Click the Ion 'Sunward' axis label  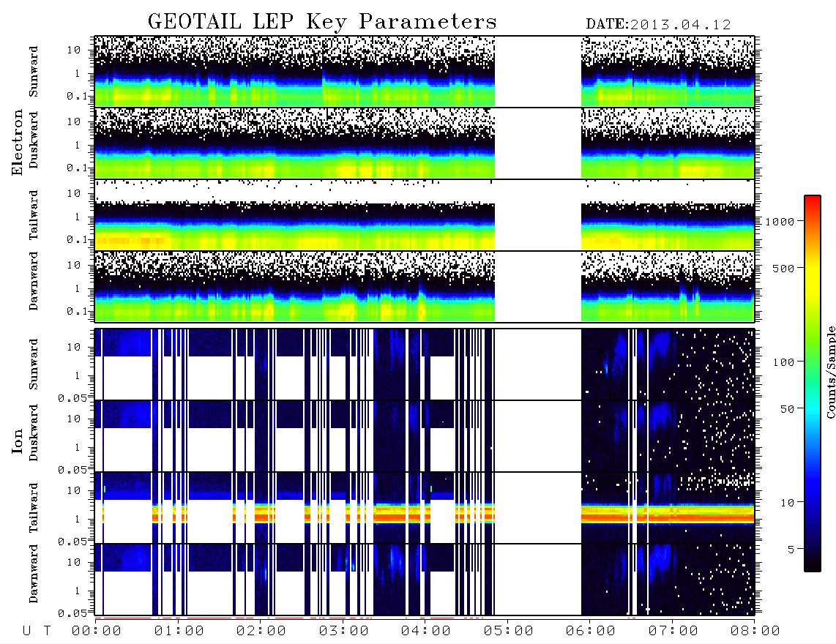(34, 364)
